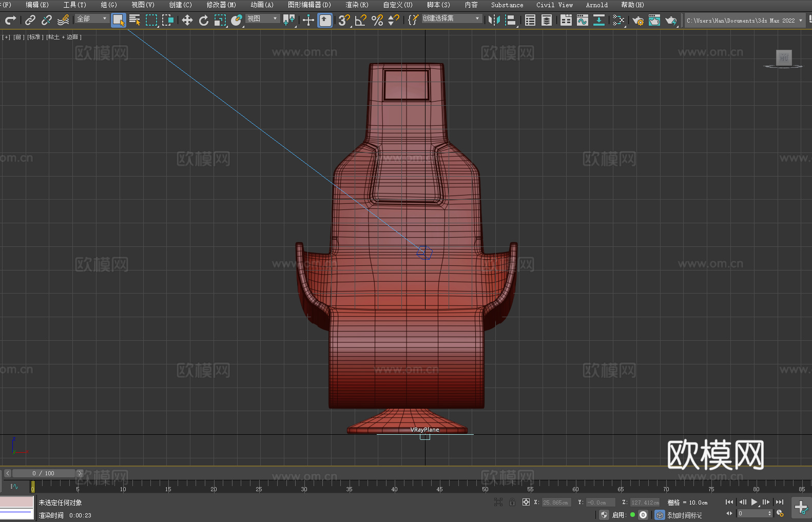Open the 创建(C) menu
Screen dimensions: 812x522
[180, 5]
